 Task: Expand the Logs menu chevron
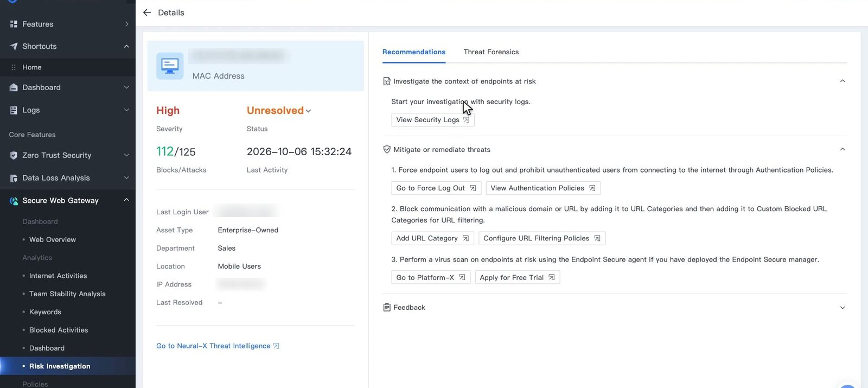126,110
